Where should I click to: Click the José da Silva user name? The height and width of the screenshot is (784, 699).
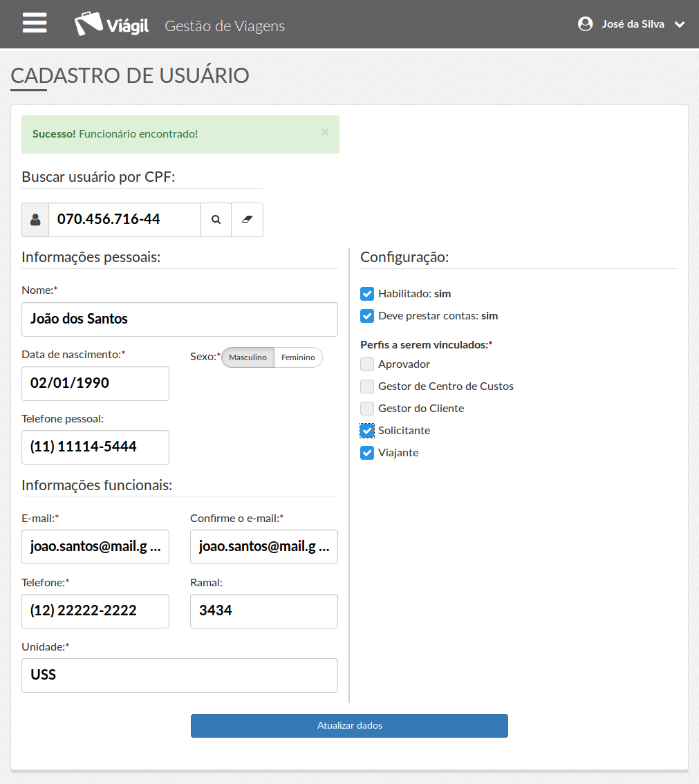click(633, 24)
